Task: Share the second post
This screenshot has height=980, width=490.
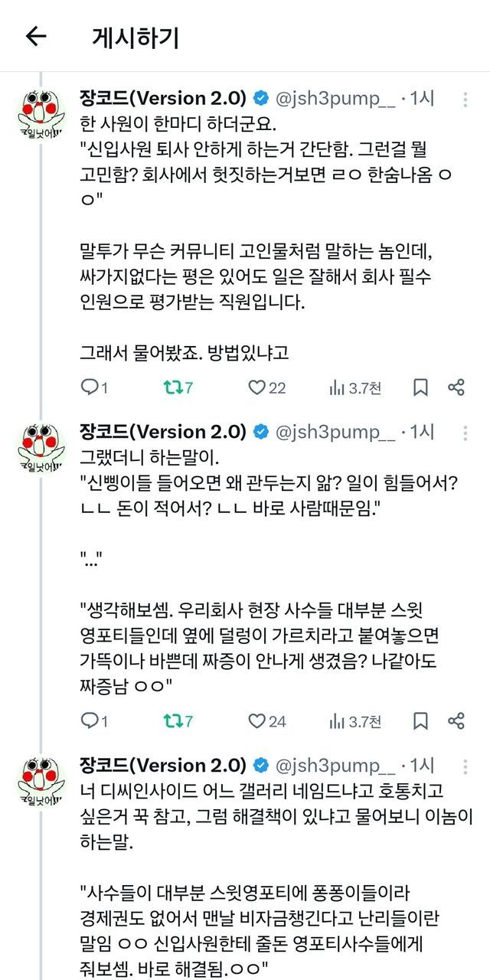Action: coord(456,720)
